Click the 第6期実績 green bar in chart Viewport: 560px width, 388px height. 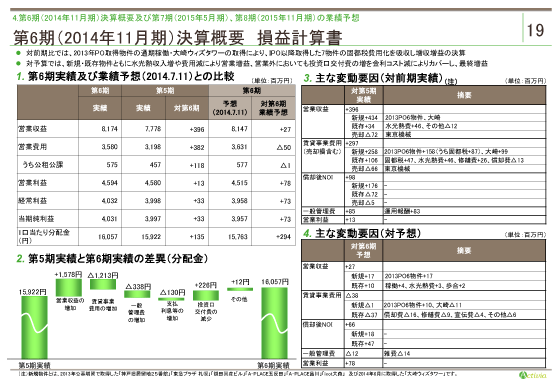(274, 323)
